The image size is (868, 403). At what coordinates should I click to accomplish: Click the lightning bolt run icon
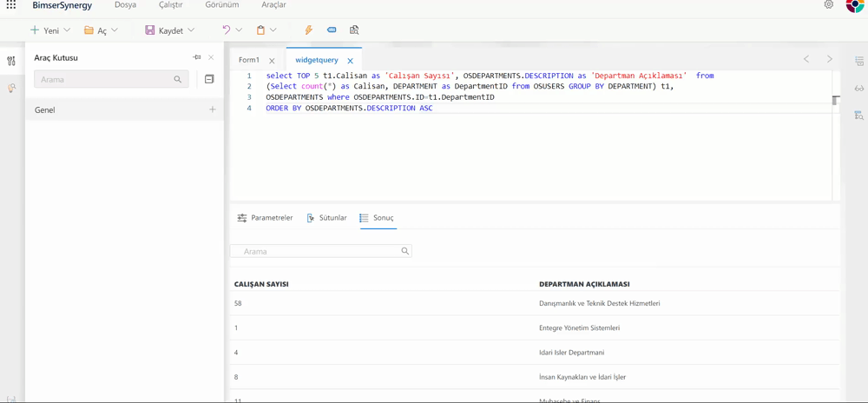pyautogui.click(x=308, y=30)
